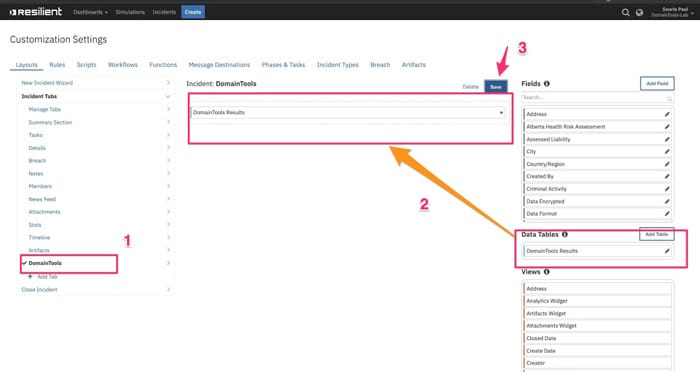Image resolution: width=700 pixels, height=372 pixels.
Task: Click plus icon beside Add Tab
Action: (30, 277)
